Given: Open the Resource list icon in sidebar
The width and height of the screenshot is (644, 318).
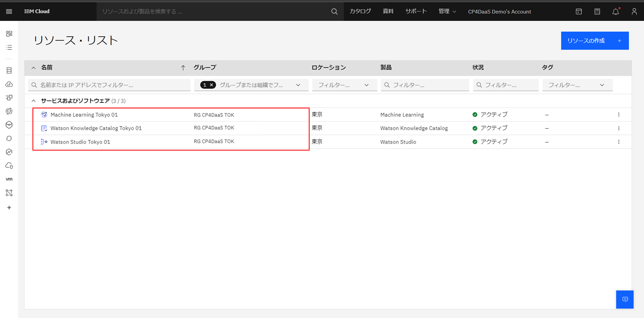Looking at the screenshot, I should pyautogui.click(x=9, y=47).
